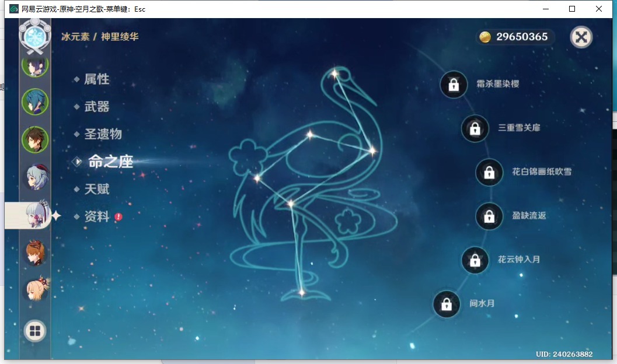This screenshot has width=617, height=364.
Task: Open 天赋 talents page
Action: tap(96, 190)
